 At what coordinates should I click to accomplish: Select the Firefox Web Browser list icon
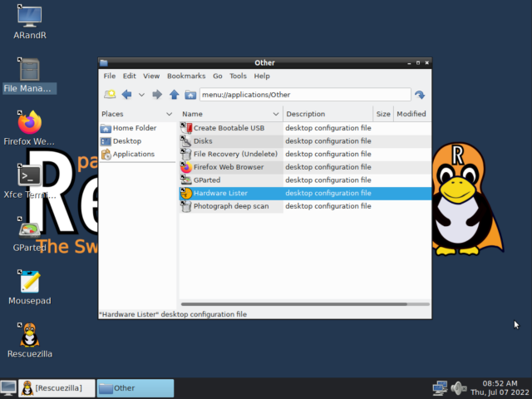point(186,167)
